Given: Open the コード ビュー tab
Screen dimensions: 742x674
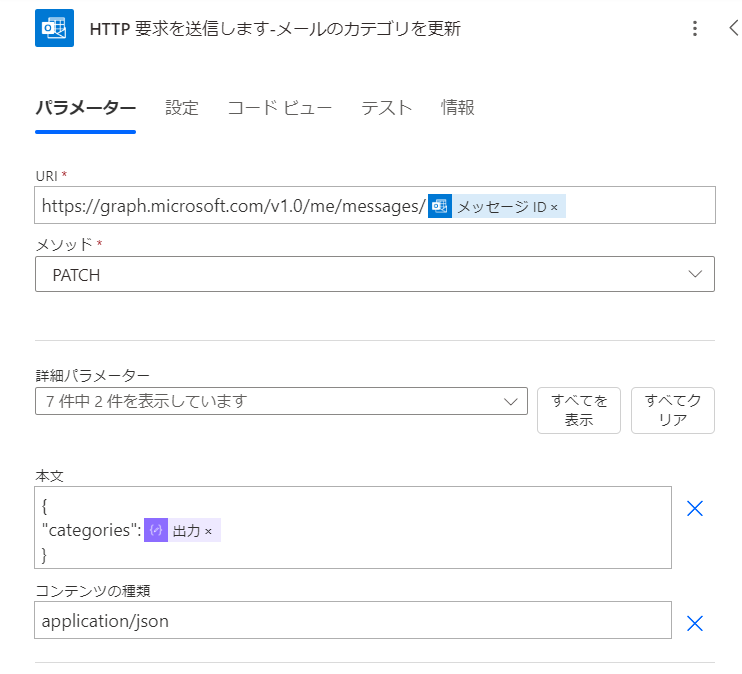Looking at the screenshot, I should pyautogui.click(x=280, y=108).
